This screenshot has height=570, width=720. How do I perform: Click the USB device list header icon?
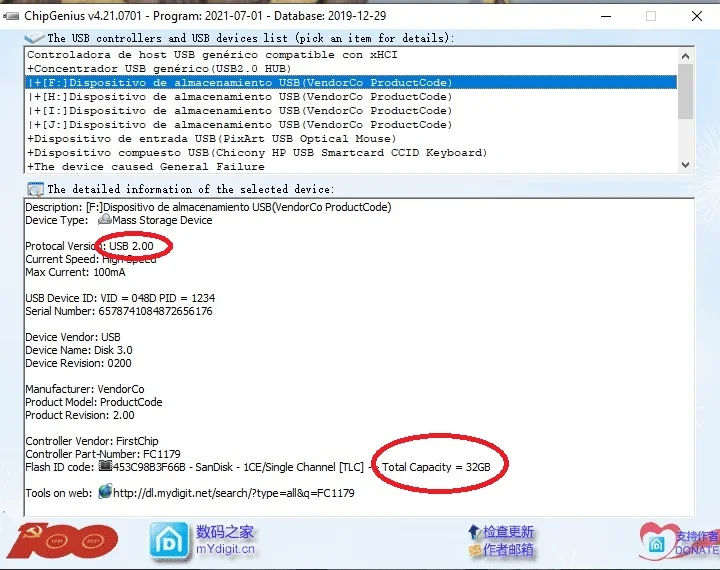(x=34, y=38)
